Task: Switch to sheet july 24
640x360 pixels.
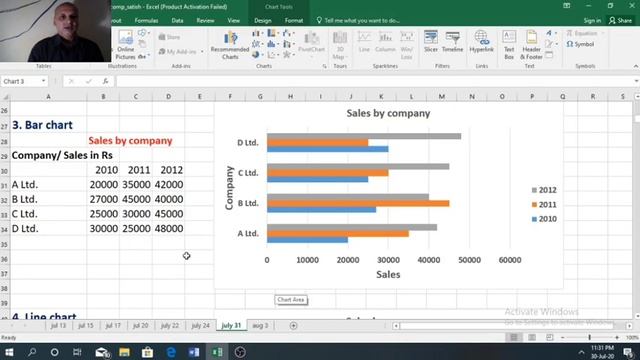Action: [x=200, y=326]
